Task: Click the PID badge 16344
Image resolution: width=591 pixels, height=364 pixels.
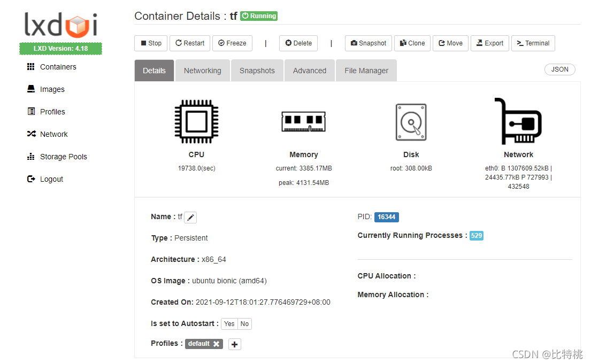Action: [x=386, y=217]
